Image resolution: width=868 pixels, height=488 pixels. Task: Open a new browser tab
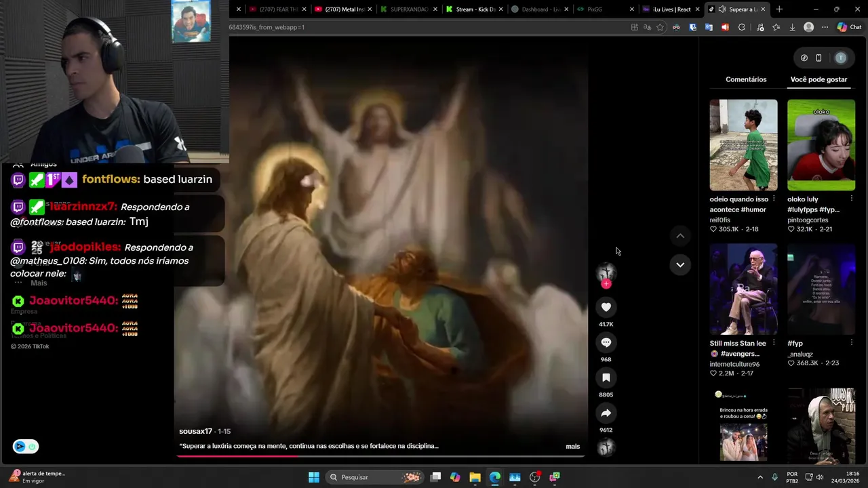coord(779,9)
